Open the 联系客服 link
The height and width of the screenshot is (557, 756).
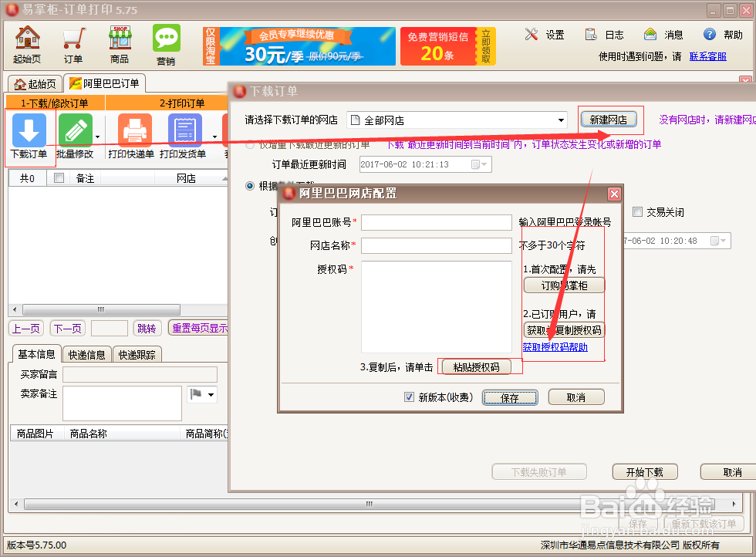[x=708, y=56]
